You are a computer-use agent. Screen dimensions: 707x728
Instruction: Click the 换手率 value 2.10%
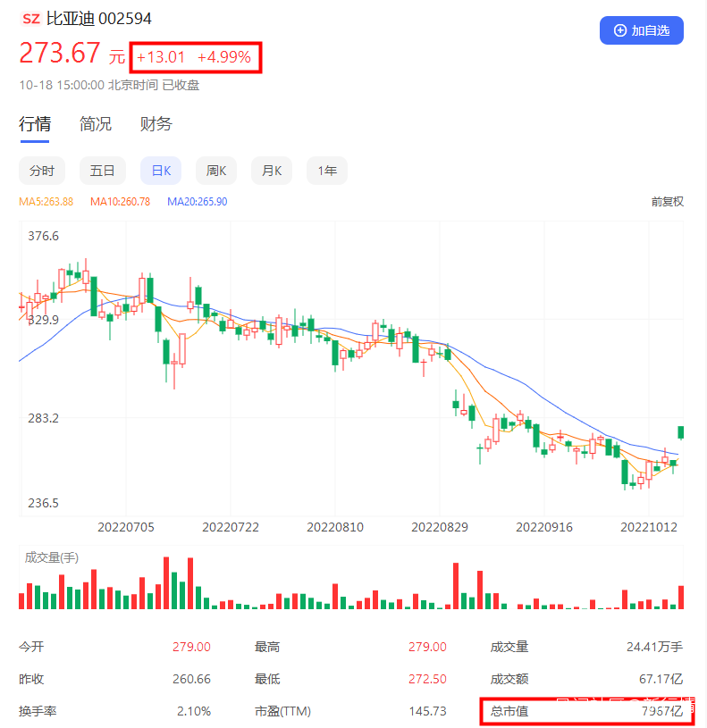tap(194, 711)
